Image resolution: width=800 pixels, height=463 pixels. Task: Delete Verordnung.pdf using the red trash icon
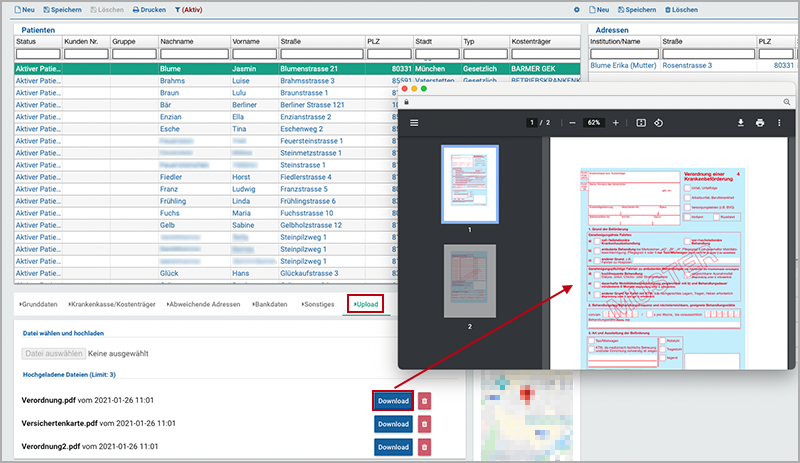click(x=425, y=400)
